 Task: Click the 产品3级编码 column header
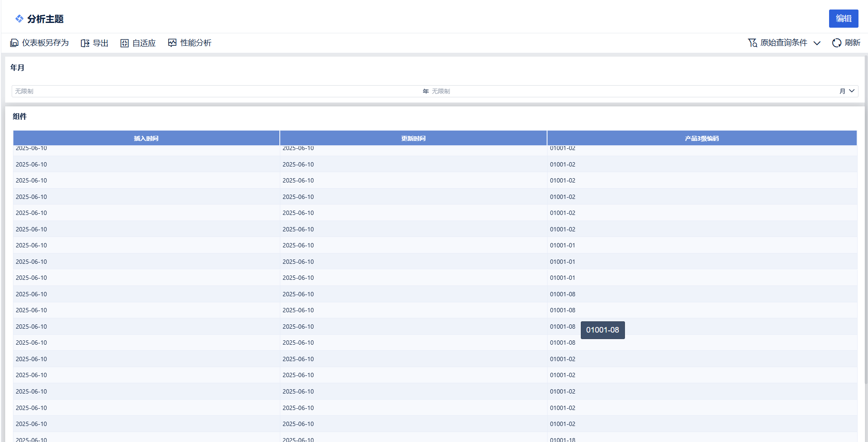click(701, 138)
